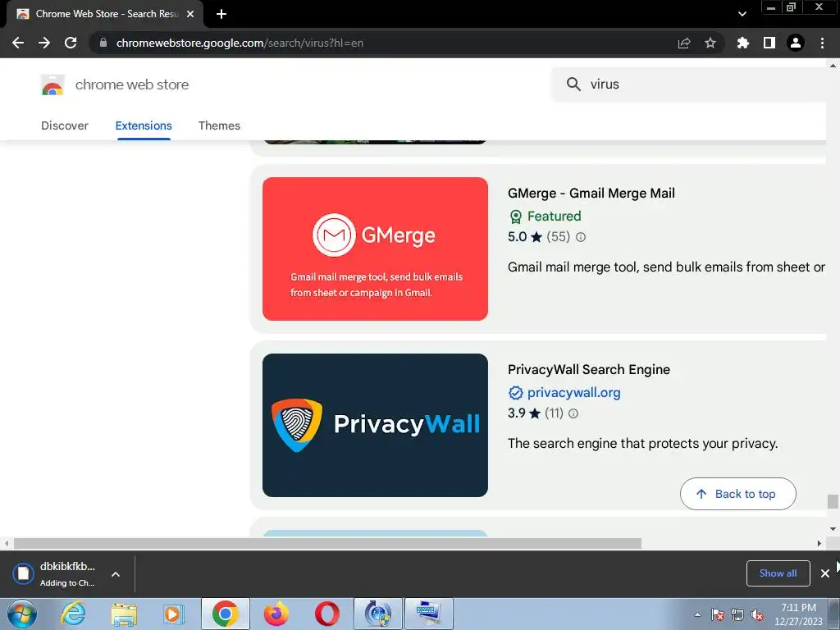The image size is (840, 630).
Task: Open the Windows Start menu
Action: (x=21, y=614)
